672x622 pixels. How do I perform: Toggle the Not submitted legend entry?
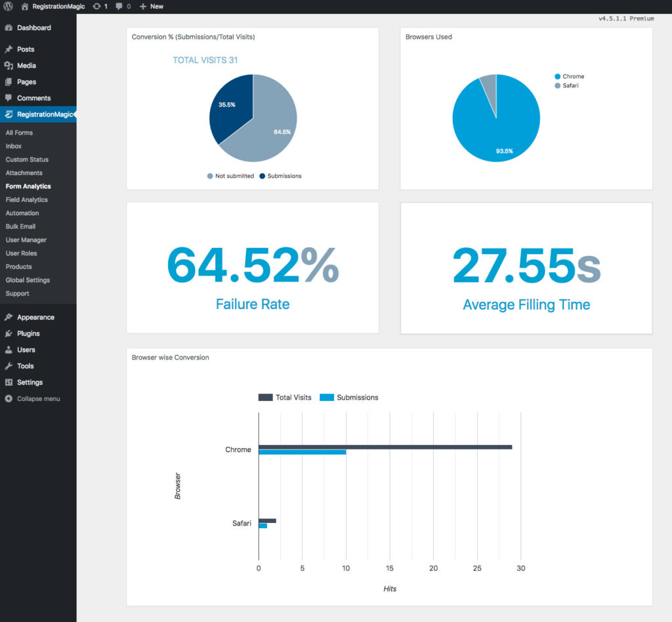pyautogui.click(x=230, y=176)
